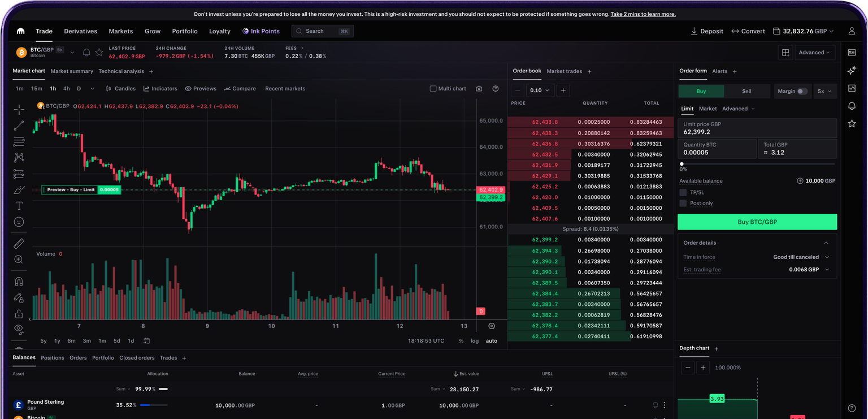The width and height of the screenshot is (868, 419).
Task: Open the Advanced layout dropdown
Action: tap(814, 53)
